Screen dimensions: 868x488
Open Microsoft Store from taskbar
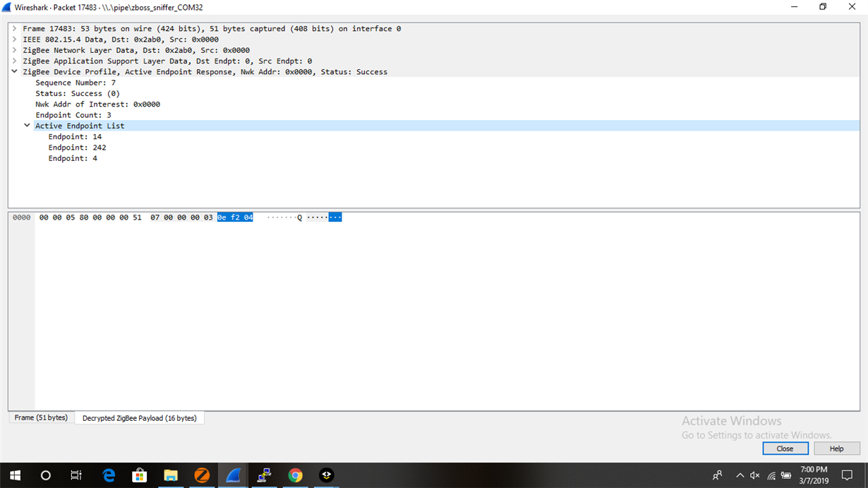point(140,475)
